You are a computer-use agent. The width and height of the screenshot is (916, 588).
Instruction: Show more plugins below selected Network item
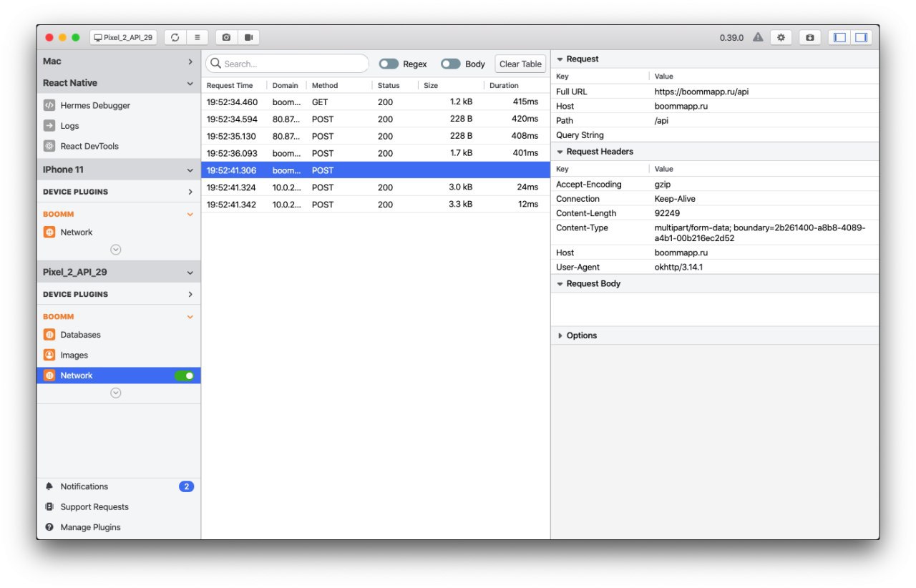[x=116, y=393]
